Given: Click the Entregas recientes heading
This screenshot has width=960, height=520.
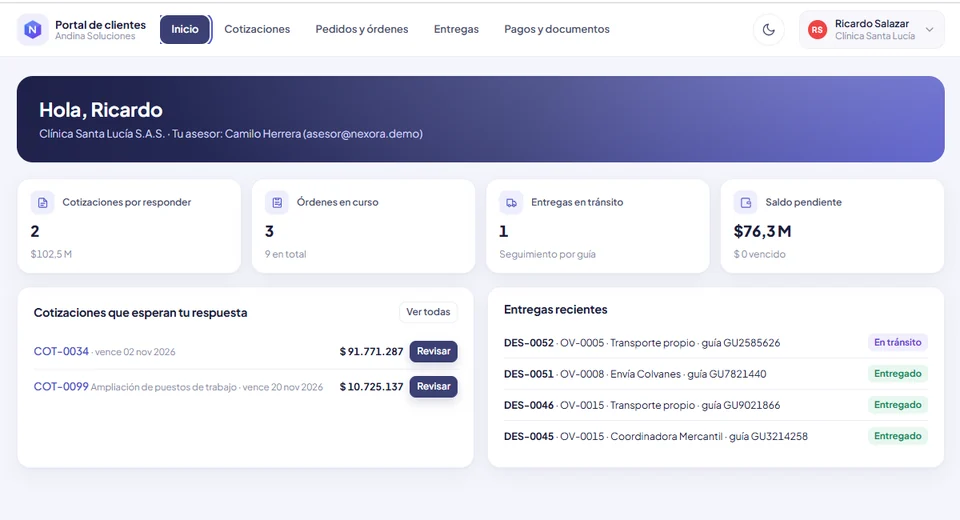Looking at the screenshot, I should coord(555,309).
